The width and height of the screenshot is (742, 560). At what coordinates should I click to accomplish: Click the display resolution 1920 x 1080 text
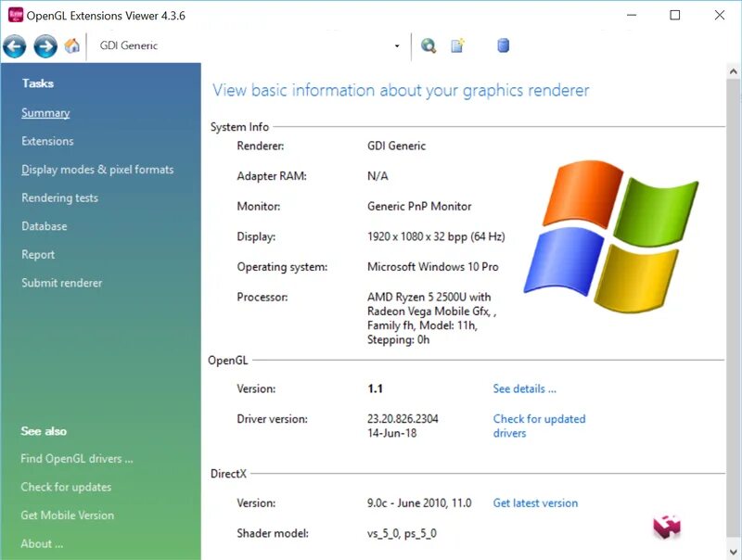[x=436, y=236]
